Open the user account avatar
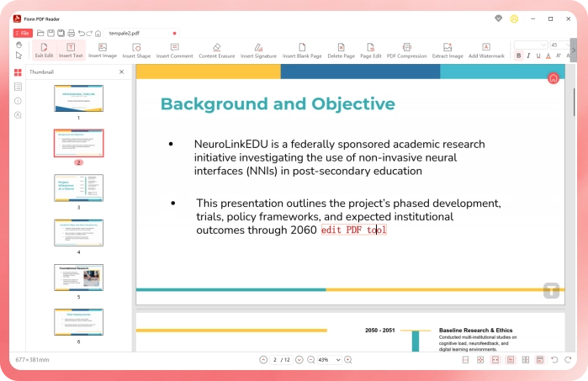 pos(514,19)
